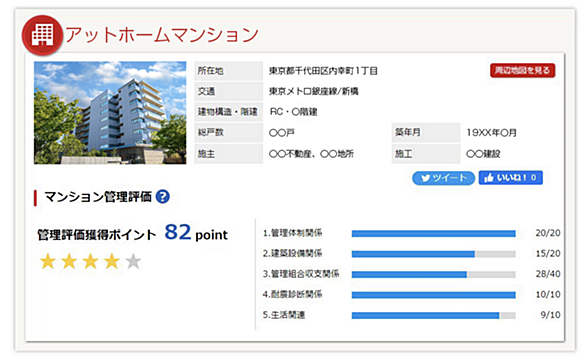The height and width of the screenshot is (363, 586).
Task: Click the 生活関連 progress bar
Action: pos(434,316)
